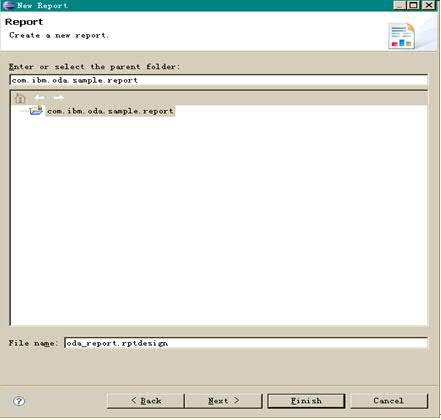Select com.ibm.oda.sample.report tree item
Viewport: 441px width, 420px height.
click(x=110, y=111)
